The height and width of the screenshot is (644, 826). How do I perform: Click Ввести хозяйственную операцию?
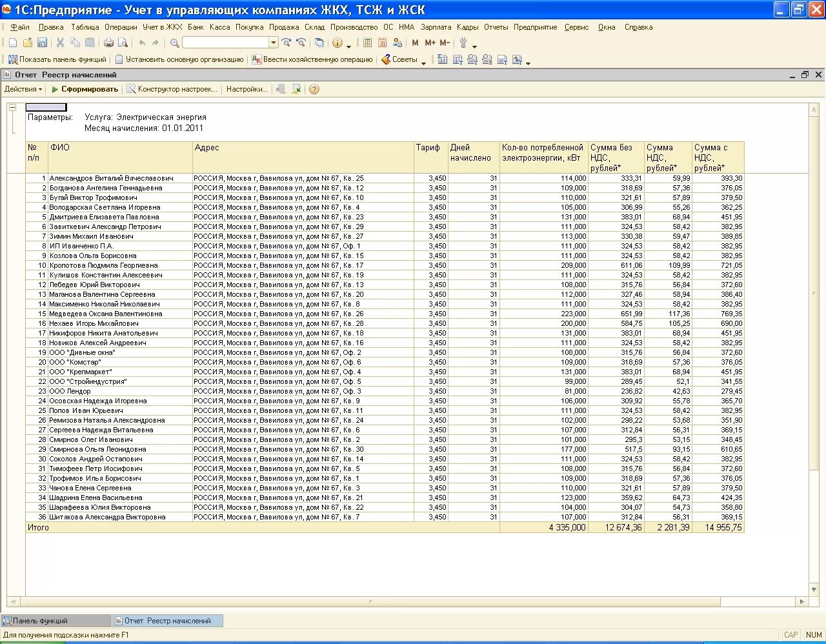tap(312, 59)
